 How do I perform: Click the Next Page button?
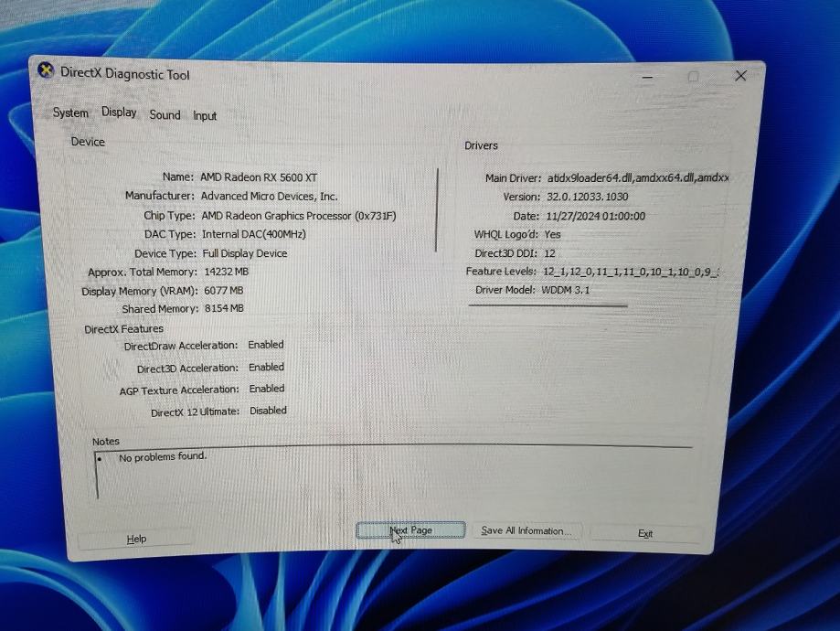[410, 530]
